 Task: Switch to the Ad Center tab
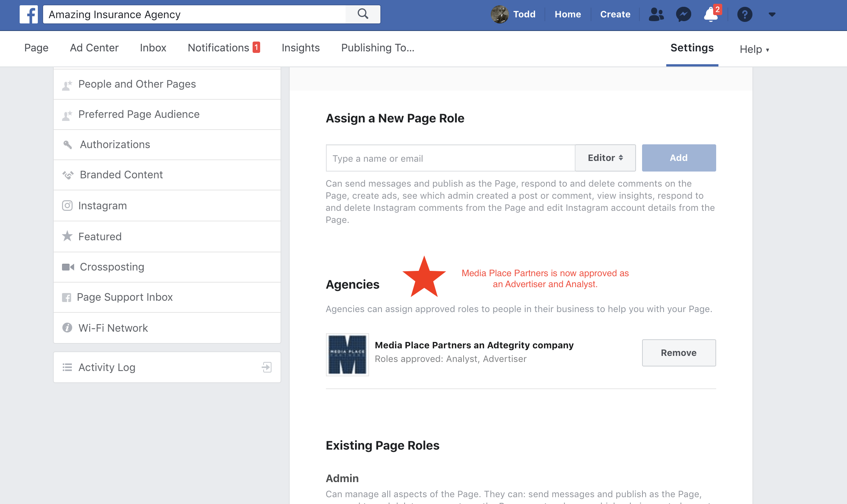(x=94, y=48)
